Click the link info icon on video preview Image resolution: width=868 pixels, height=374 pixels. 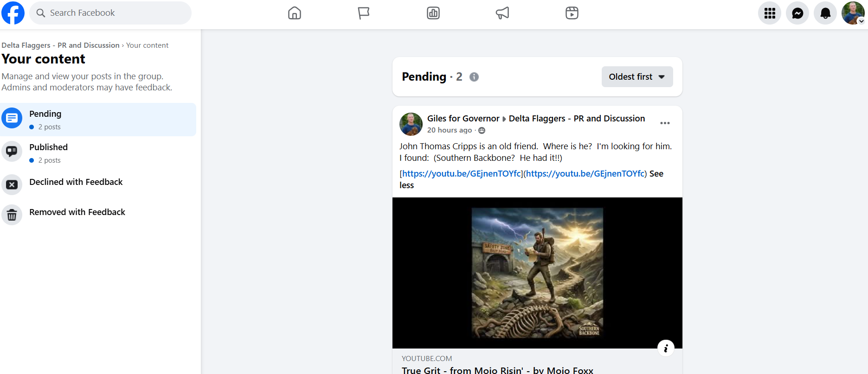pyautogui.click(x=666, y=348)
